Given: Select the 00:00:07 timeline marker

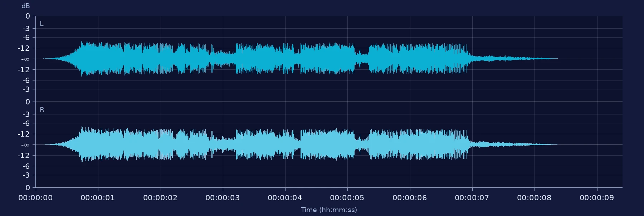Looking at the screenshot, I should point(472,198).
